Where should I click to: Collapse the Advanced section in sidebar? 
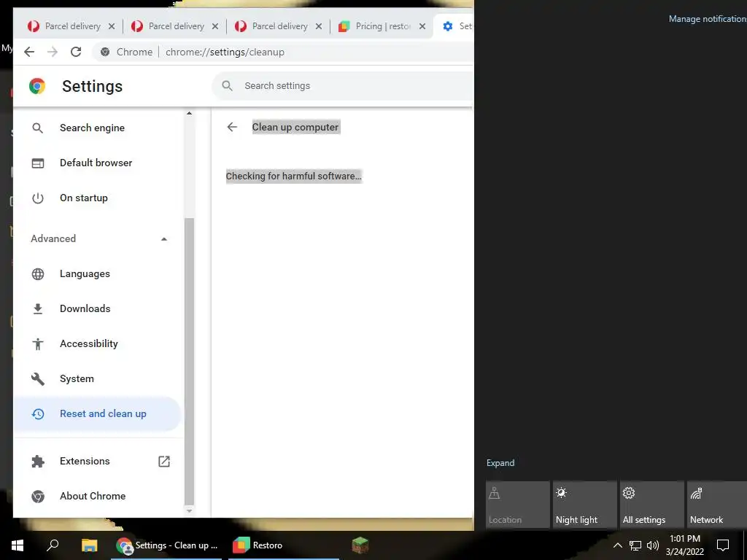point(164,239)
